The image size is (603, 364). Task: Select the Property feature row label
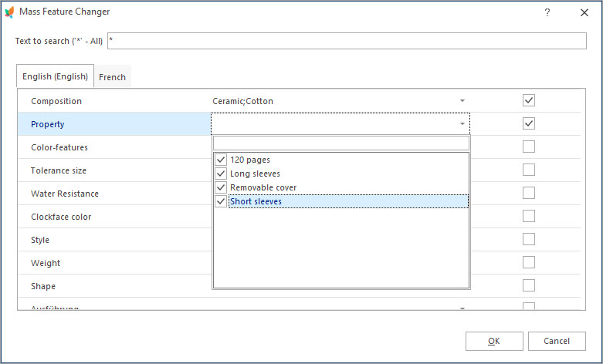click(47, 124)
